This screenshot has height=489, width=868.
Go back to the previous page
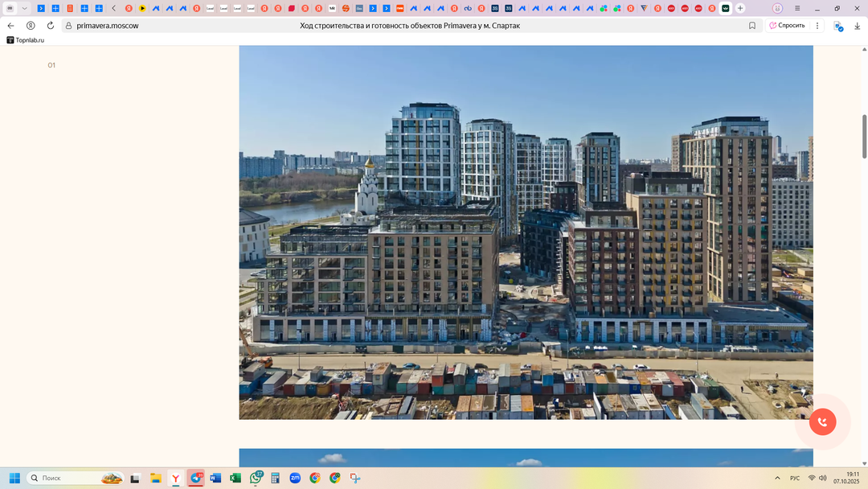(x=10, y=26)
